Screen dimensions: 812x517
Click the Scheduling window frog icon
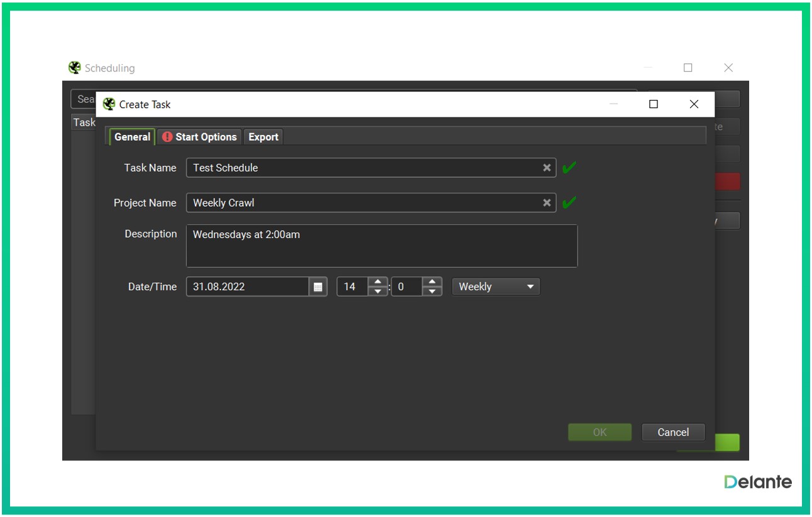point(75,68)
